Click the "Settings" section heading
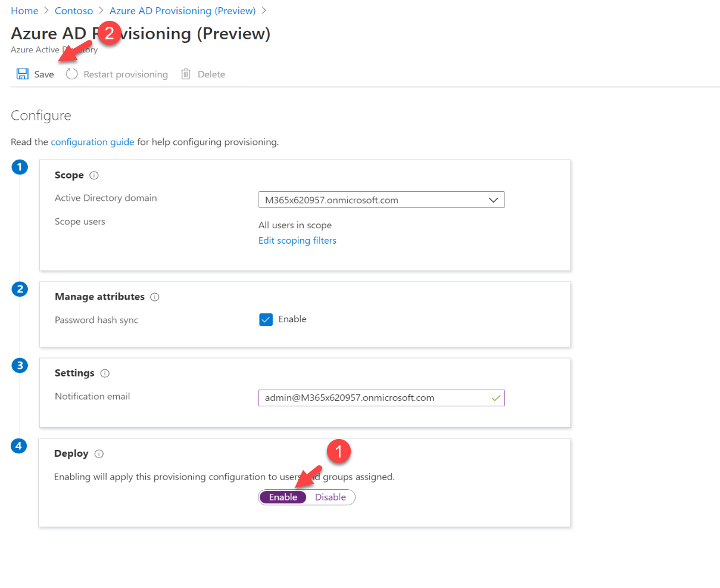The image size is (720, 588). (74, 373)
